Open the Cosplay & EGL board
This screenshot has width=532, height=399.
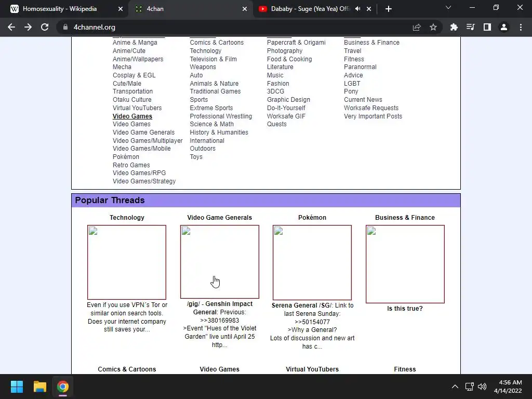click(134, 75)
